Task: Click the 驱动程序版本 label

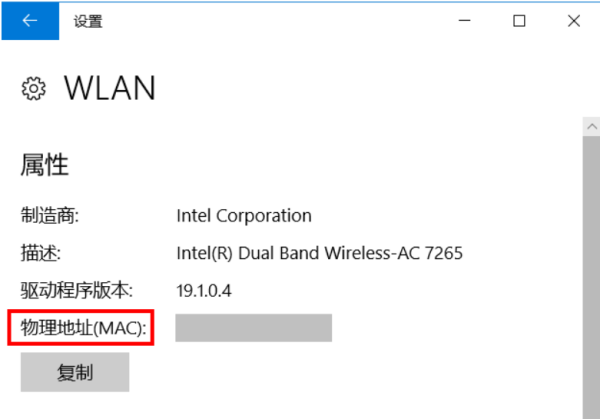Action: [76, 291]
